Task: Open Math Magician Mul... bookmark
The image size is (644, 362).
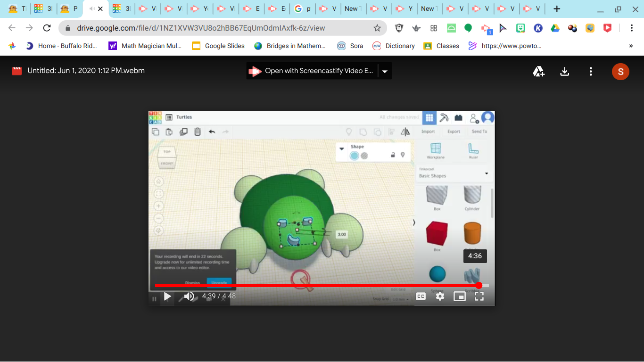Action: coord(145,46)
